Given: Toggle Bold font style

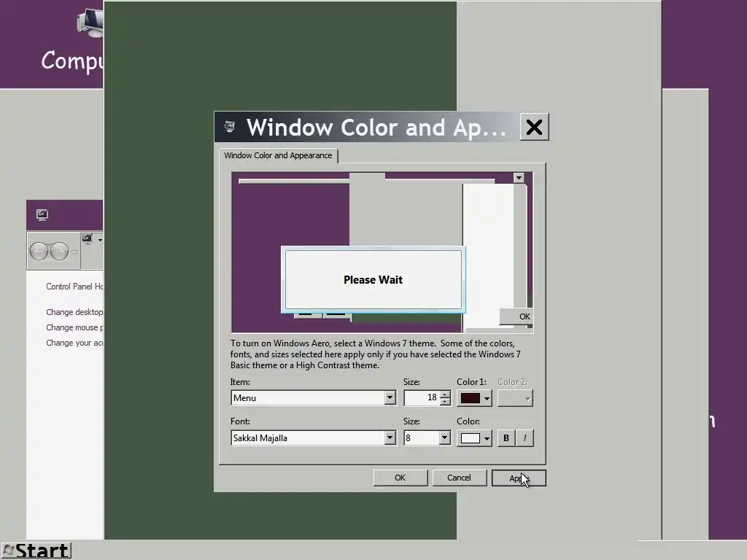Looking at the screenshot, I should (x=506, y=438).
